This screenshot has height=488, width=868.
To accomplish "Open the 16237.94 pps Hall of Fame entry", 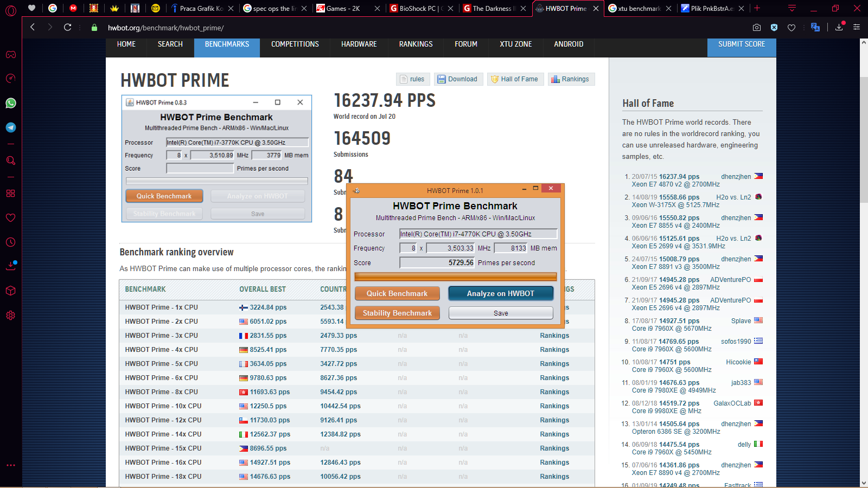I will (679, 177).
